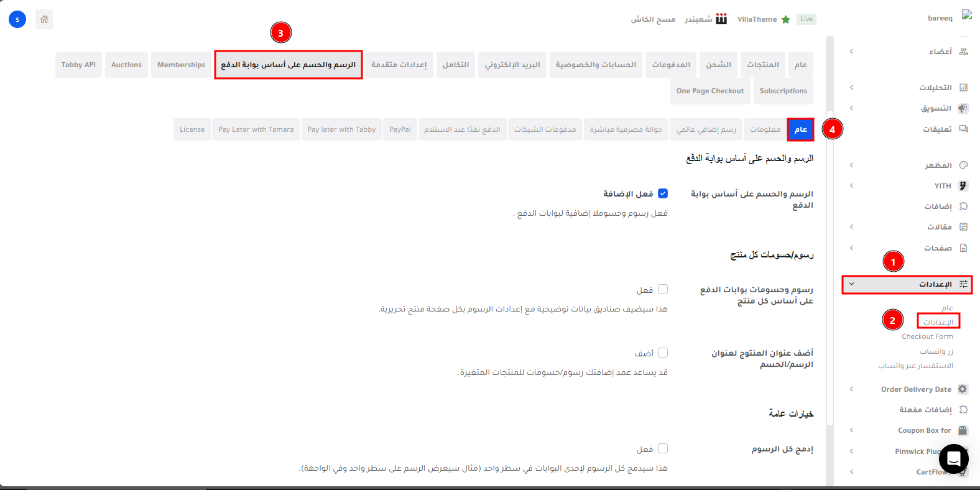The image size is (980, 490).
Task: Click the analytics icon in sidebar
Action: click(963, 88)
